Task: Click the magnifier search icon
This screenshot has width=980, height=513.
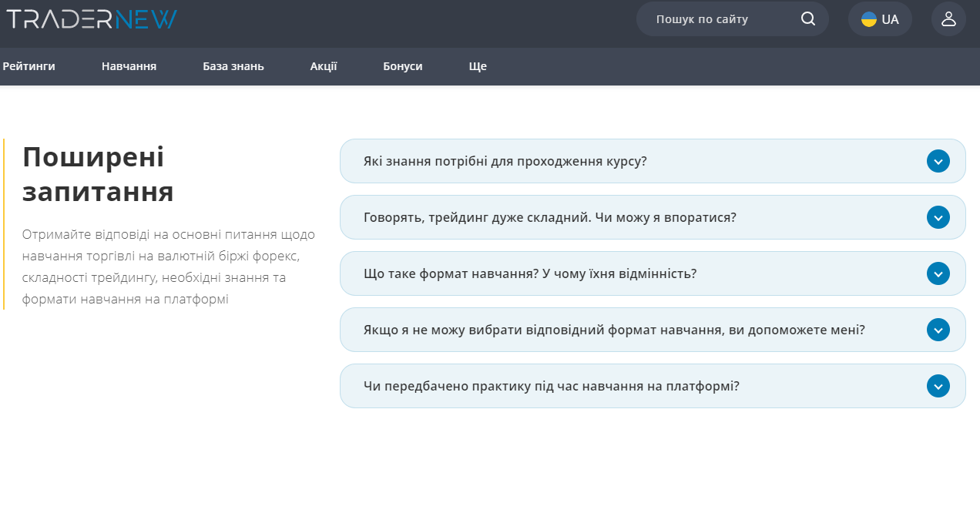Action: [x=807, y=19]
